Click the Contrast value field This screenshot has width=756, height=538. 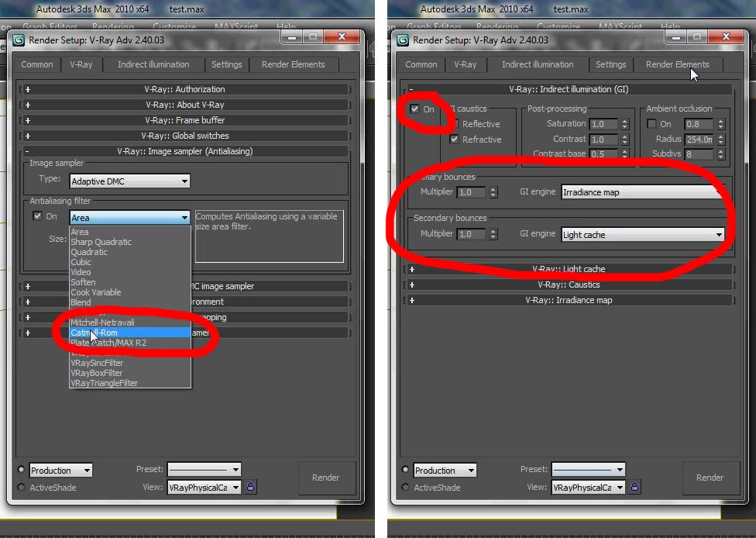click(603, 140)
